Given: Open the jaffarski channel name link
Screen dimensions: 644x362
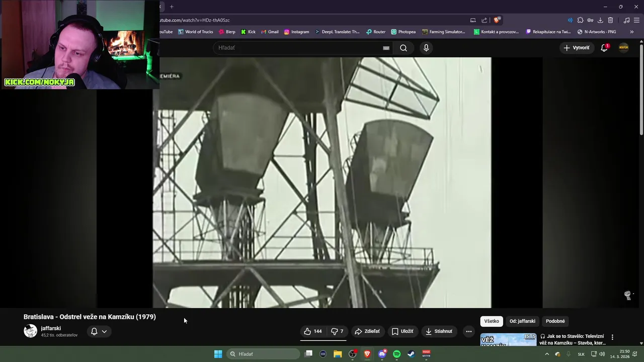Looking at the screenshot, I should pos(51,328).
